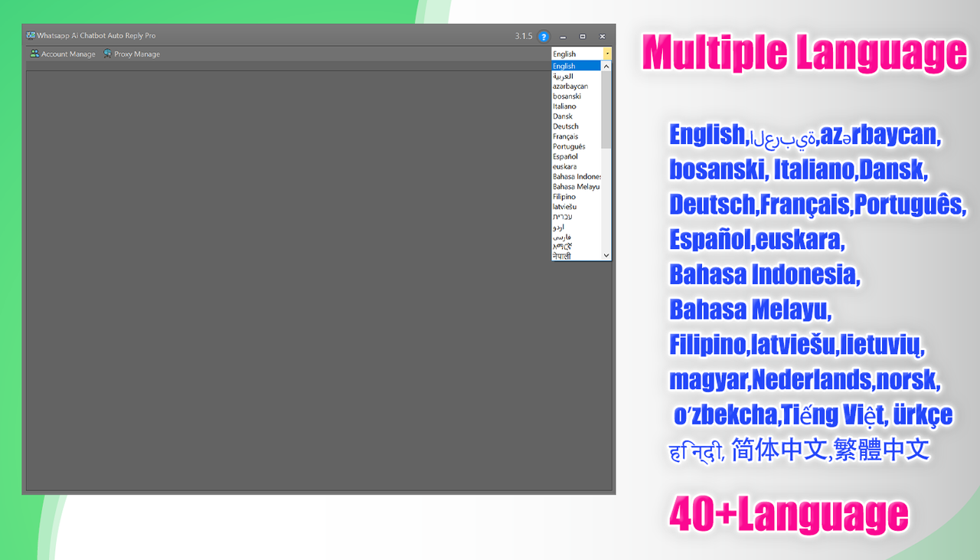Image resolution: width=980 pixels, height=560 pixels.
Task: Close the Whatsapp Chatbot window
Action: (x=603, y=36)
